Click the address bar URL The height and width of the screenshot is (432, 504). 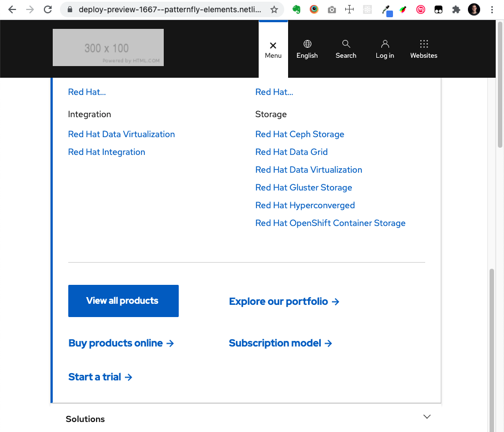click(x=170, y=9)
